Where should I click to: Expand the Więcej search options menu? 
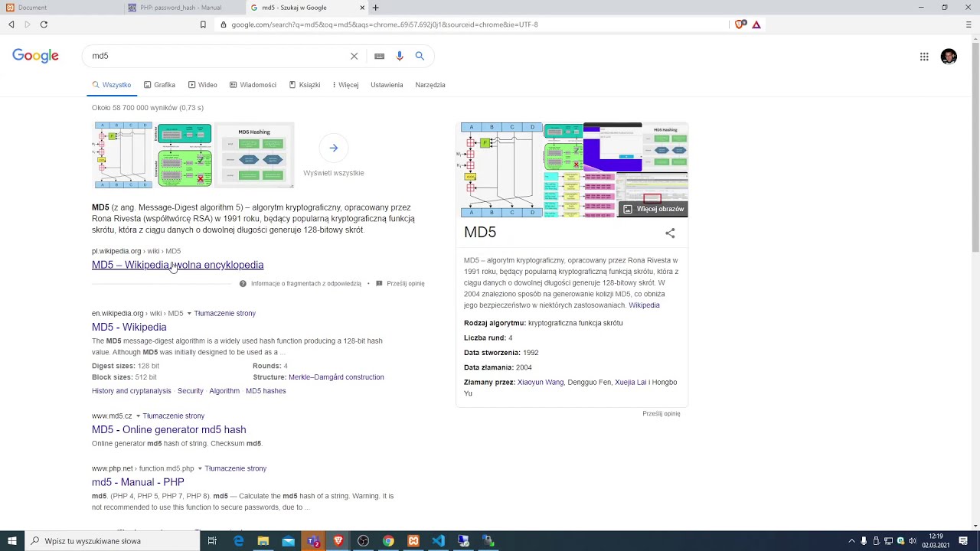point(345,85)
